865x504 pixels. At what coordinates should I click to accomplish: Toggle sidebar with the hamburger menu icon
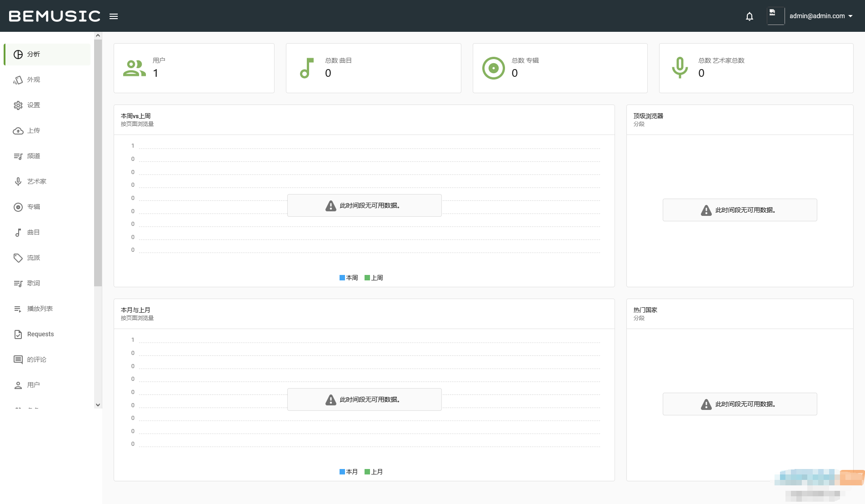pos(114,16)
